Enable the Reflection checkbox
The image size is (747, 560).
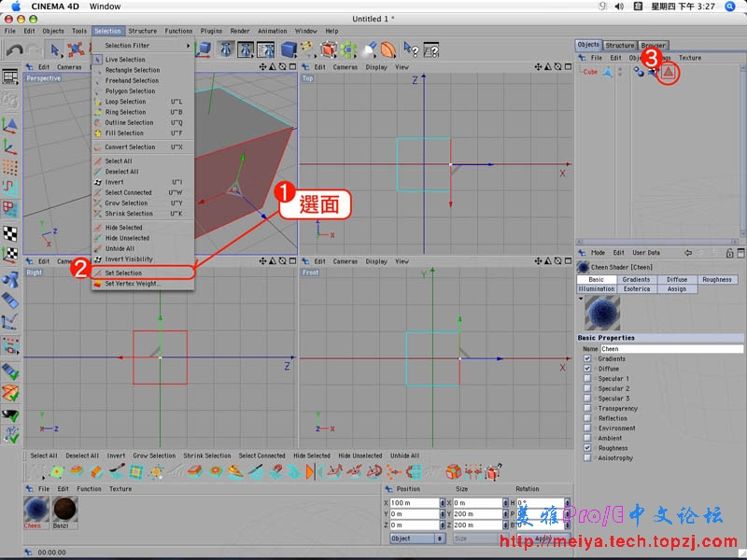(x=587, y=418)
